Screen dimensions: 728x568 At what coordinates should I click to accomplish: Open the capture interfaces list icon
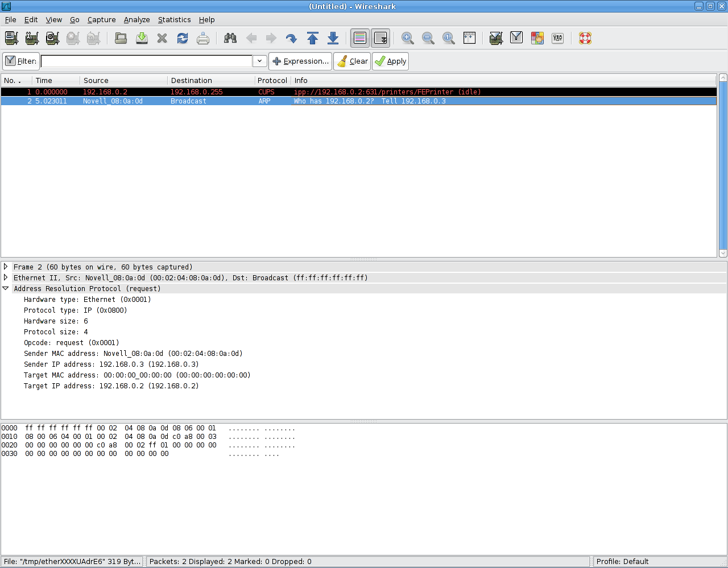(11, 38)
